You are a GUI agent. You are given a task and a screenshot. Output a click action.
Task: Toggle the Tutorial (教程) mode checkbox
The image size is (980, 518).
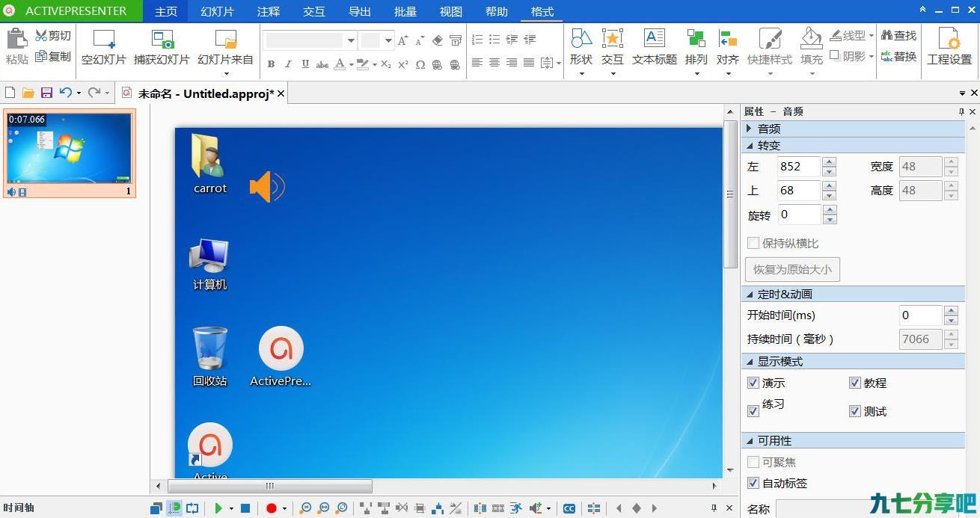pos(855,383)
